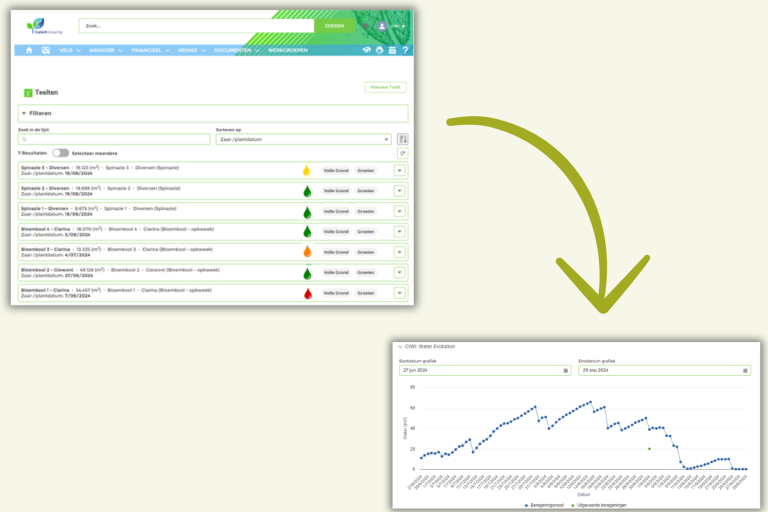Click the sort order direction icon
This screenshot has height=512, width=768.
point(403,139)
